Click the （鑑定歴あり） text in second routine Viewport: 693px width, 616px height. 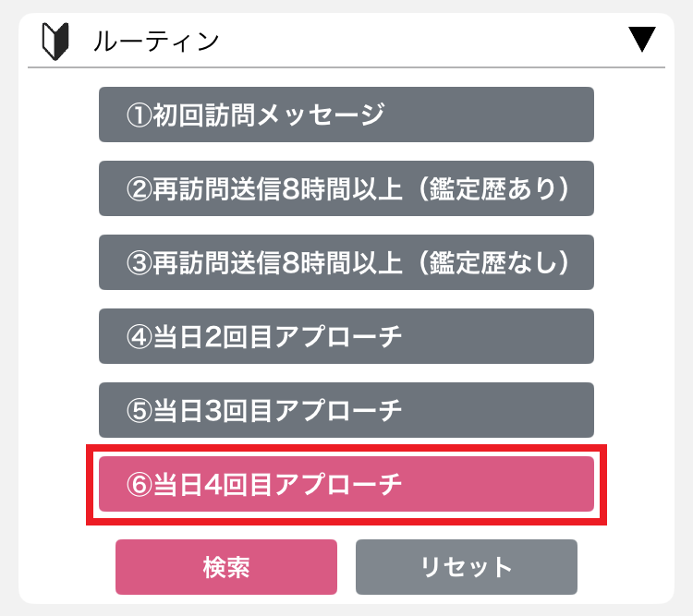click(x=492, y=188)
